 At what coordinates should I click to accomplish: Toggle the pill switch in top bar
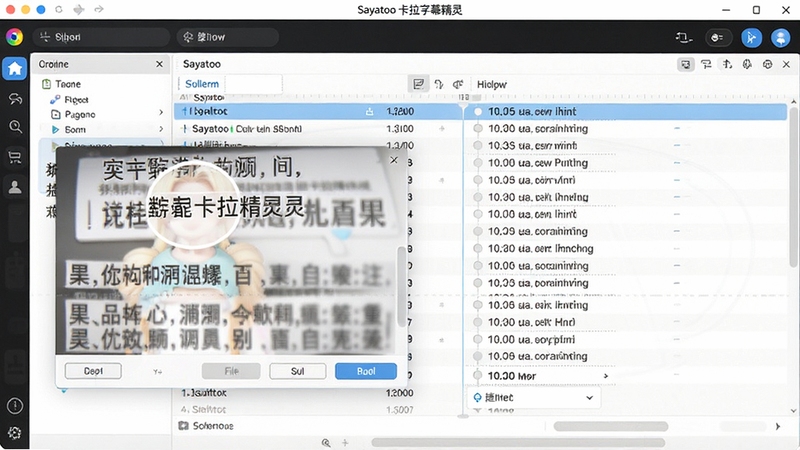click(x=718, y=37)
